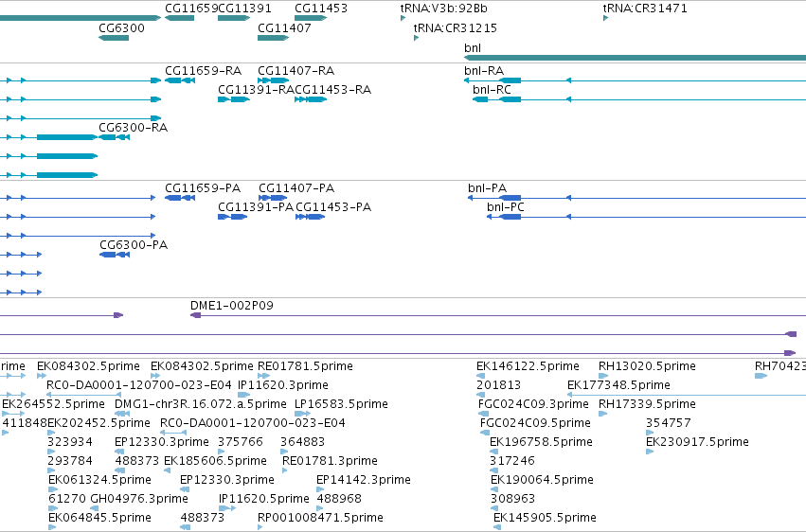Select the RH13020.5prime EST marker
806x532 pixels.
pyautogui.click(x=603, y=376)
